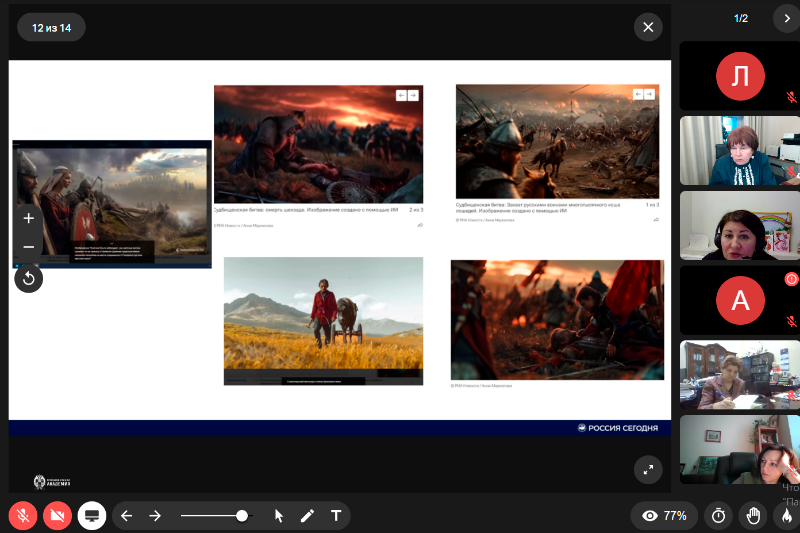Image resolution: width=800 pixels, height=533 pixels.
Task: Open the 77% viewers indicator
Action: click(x=665, y=516)
